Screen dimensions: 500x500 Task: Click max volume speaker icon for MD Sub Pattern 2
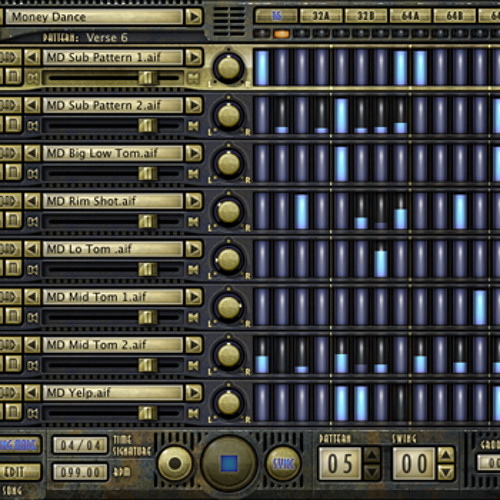(x=193, y=126)
